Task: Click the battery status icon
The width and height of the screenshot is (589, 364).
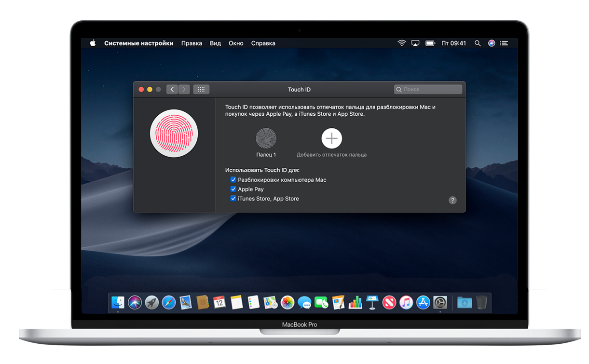Action: pos(430,43)
